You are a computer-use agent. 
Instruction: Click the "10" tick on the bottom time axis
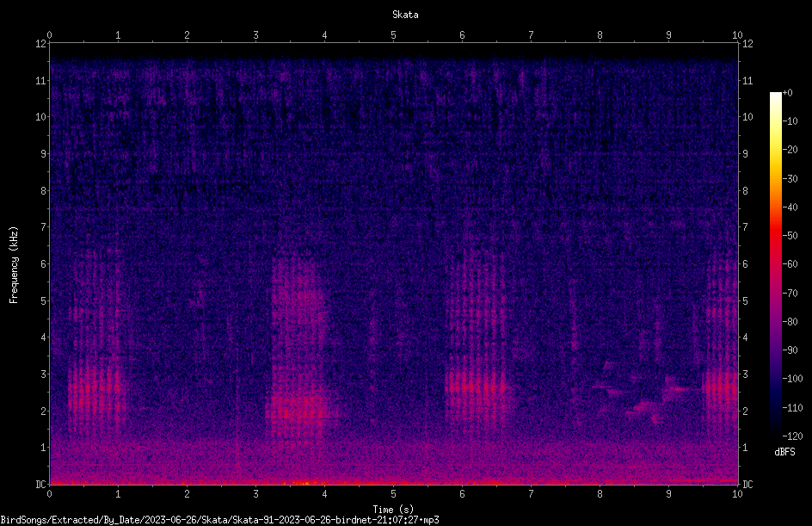[x=737, y=494]
